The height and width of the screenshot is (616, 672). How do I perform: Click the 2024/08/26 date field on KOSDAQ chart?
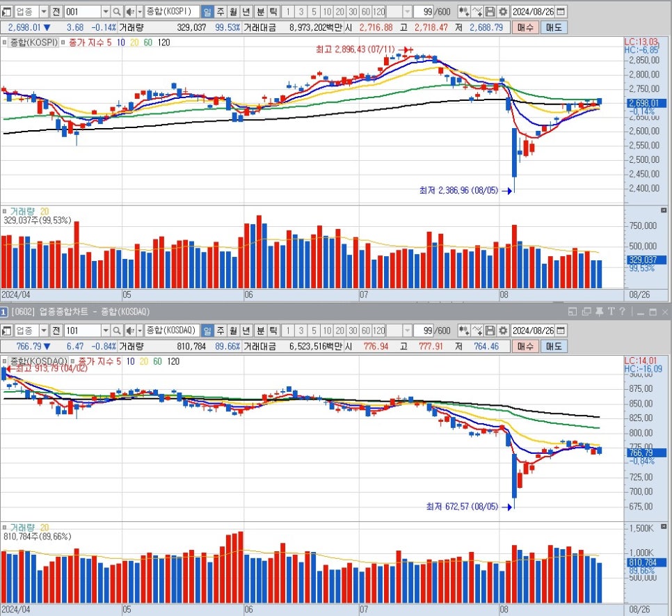[534, 331]
